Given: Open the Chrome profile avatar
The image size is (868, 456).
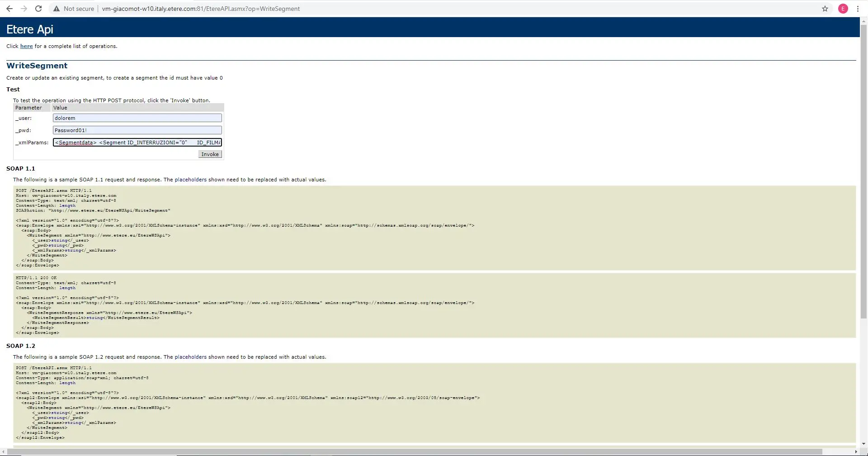Looking at the screenshot, I should click(843, 9).
